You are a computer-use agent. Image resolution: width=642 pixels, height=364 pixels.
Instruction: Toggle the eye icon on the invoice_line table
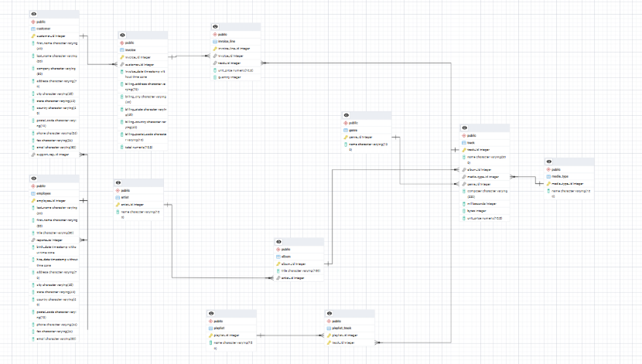[215, 26]
